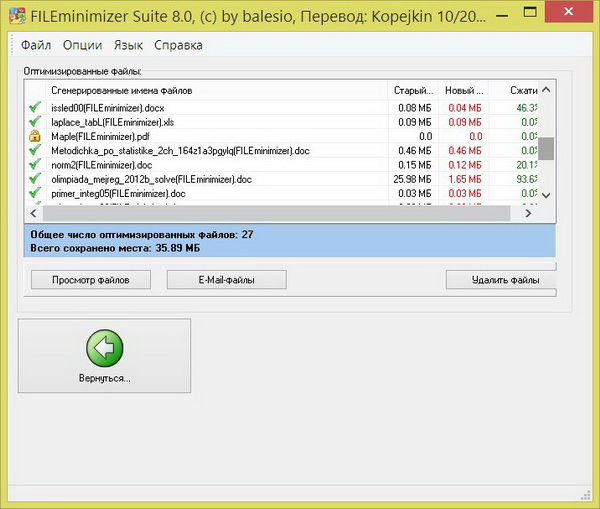600x509 pixels.
Task: Click the lock icon beside Maple(FILEminimizer).pdf
Action: click(x=34, y=136)
